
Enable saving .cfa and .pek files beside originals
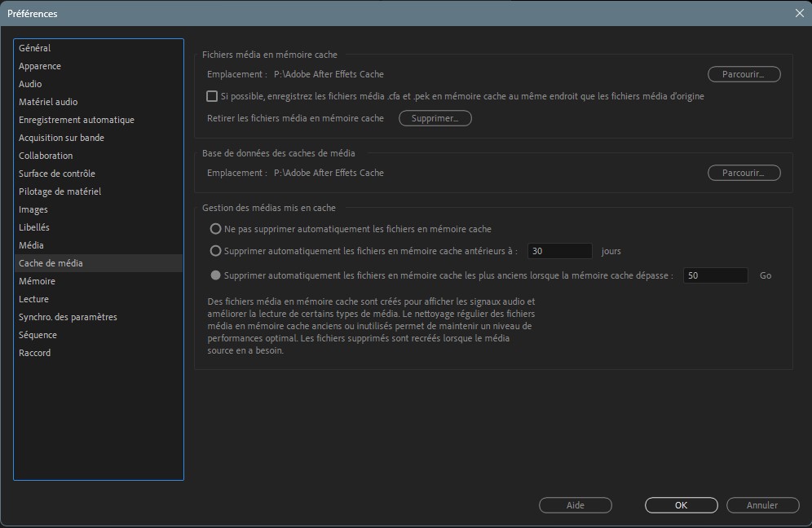click(x=212, y=96)
